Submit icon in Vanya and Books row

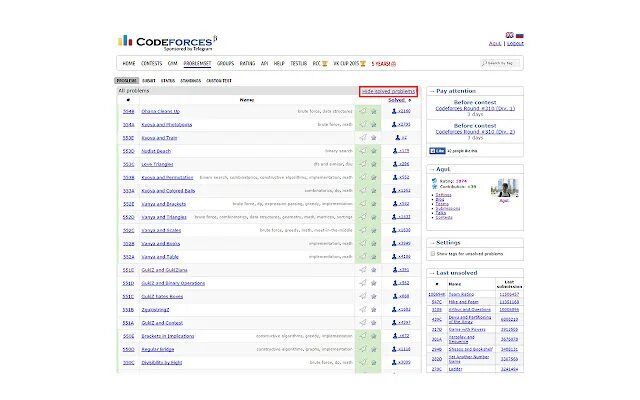pos(363,243)
